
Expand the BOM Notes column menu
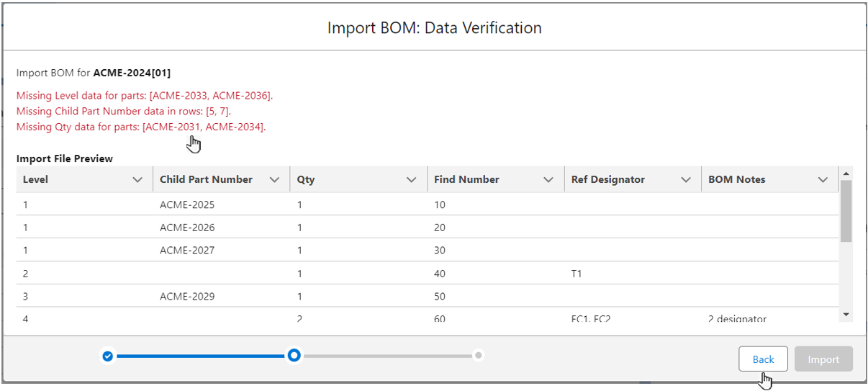point(823,180)
